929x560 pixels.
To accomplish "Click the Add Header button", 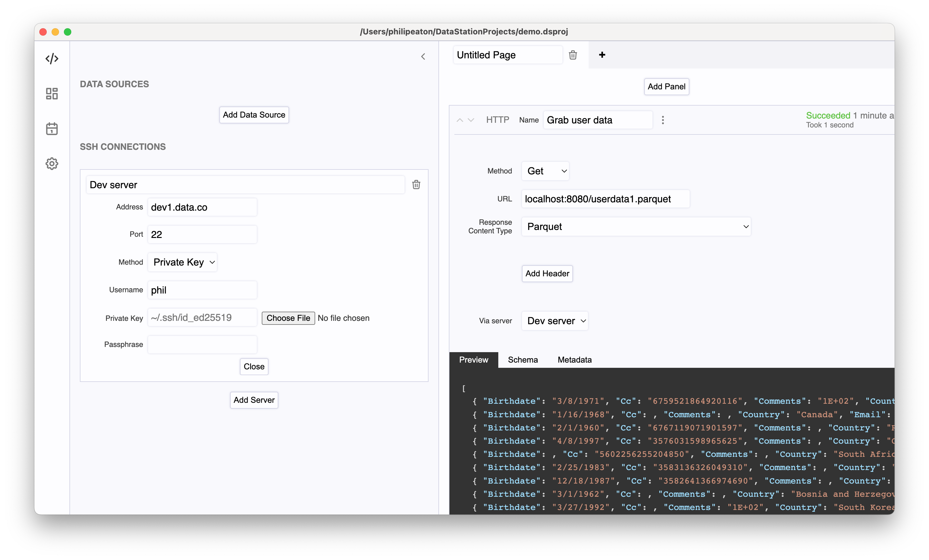I will (547, 273).
